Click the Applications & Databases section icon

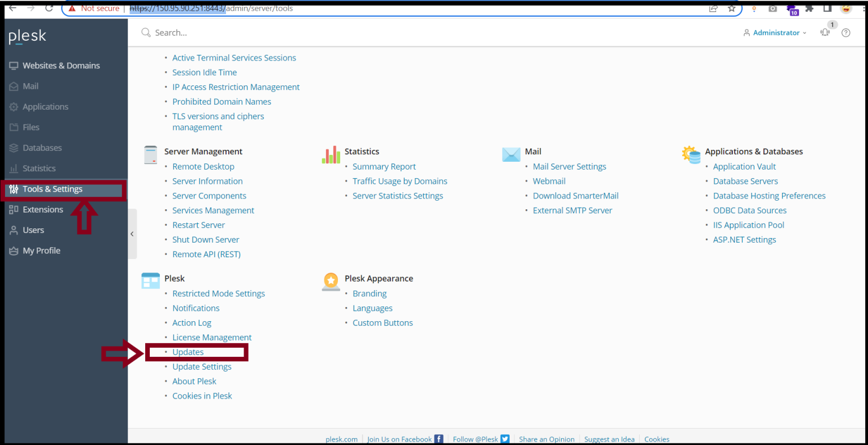click(x=691, y=154)
